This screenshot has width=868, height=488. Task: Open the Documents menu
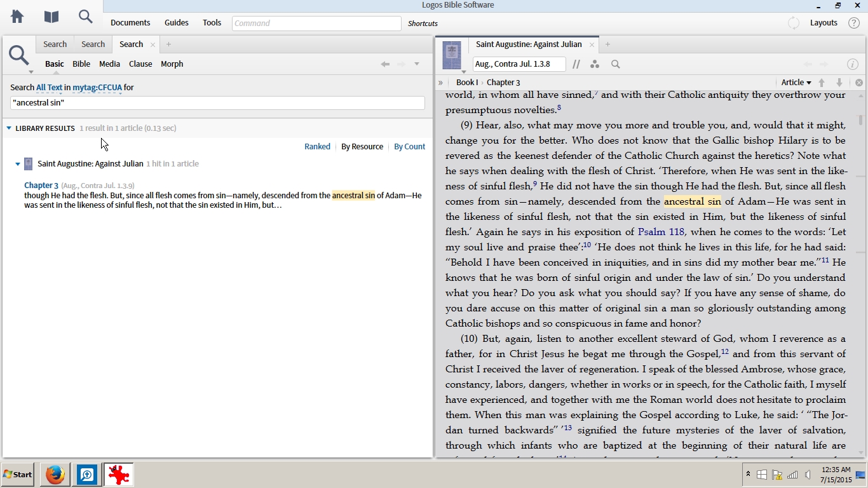tap(130, 23)
